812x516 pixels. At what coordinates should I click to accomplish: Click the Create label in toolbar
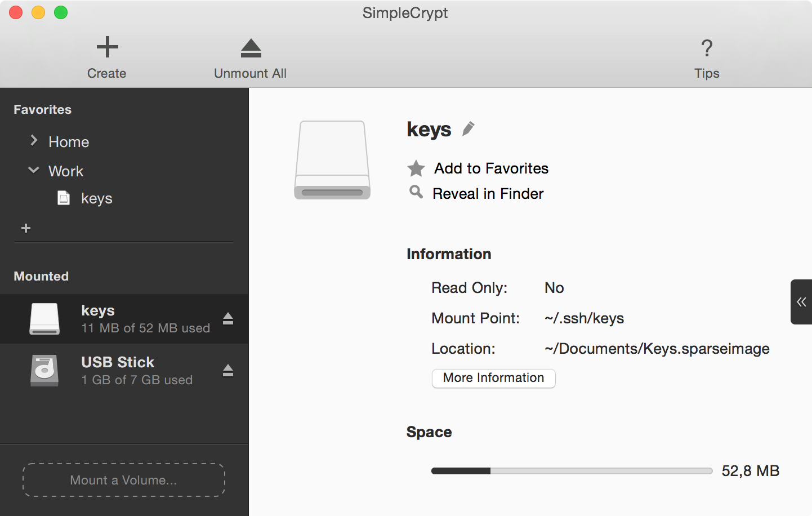(106, 73)
